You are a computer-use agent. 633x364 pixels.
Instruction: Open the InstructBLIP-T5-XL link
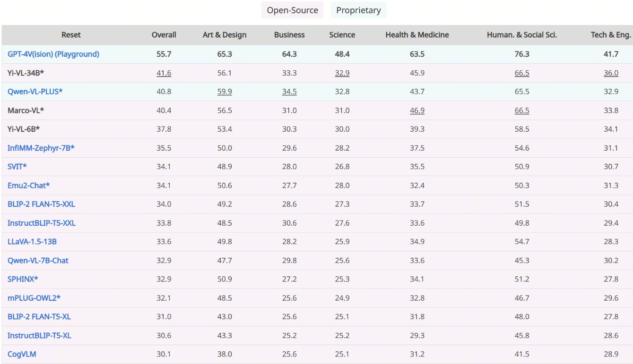[x=39, y=336]
